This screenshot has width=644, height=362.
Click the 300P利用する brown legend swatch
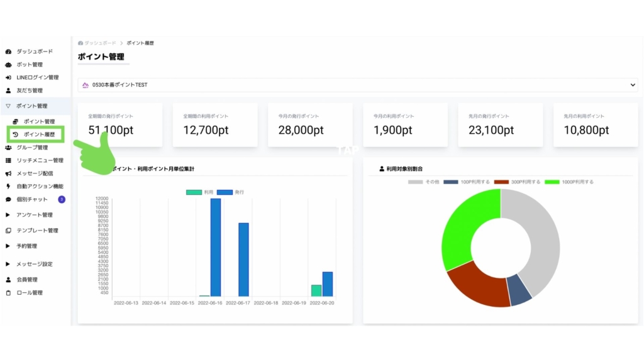[501, 182]
